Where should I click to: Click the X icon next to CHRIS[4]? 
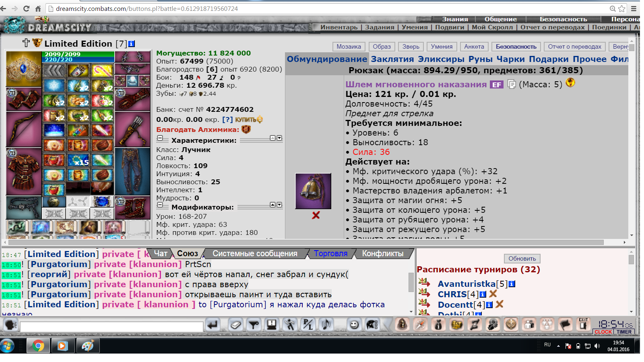tap(493, 294)
